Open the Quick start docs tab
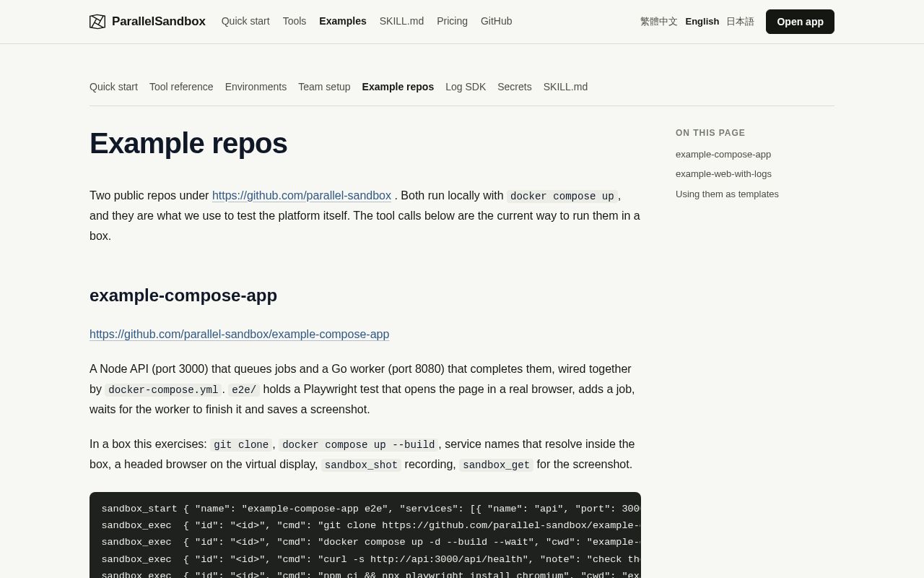Screen dimensions: 924x578 [113, 87]
